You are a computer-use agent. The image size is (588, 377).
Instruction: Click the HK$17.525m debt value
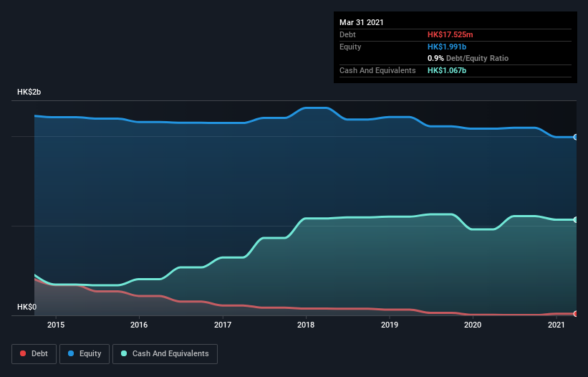(x=450, y=34)
